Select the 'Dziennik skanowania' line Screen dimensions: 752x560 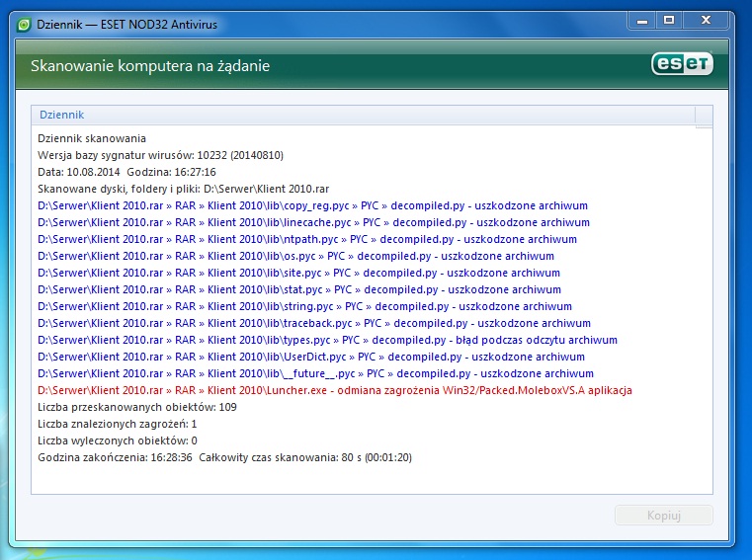[92, 138]
